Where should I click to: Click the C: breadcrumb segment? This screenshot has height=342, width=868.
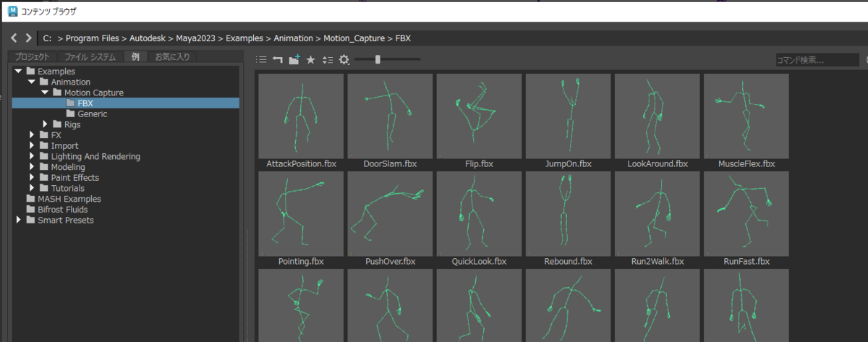pyautogui.click(x=47, y=38)
